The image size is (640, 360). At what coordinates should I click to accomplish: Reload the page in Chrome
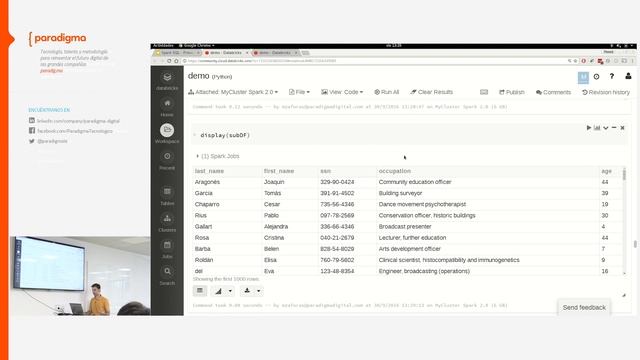click(x=169, y=61)
